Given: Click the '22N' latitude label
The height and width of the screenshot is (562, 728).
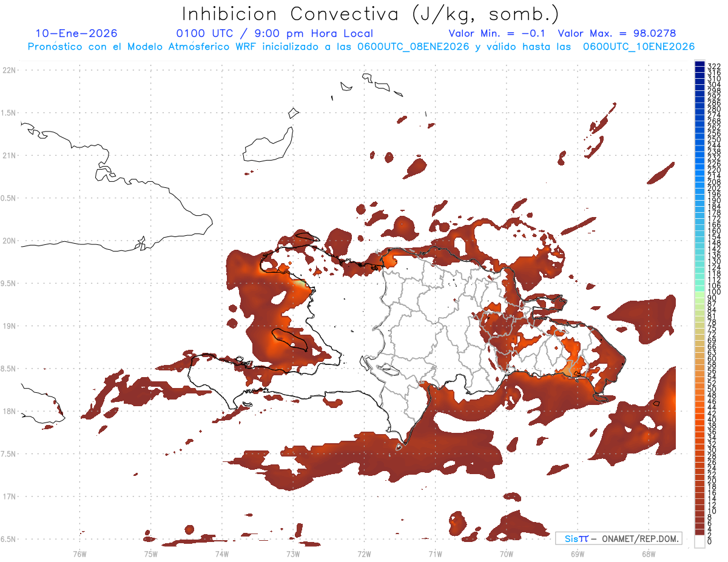Looking at the screenshot, I should (9, 70).
